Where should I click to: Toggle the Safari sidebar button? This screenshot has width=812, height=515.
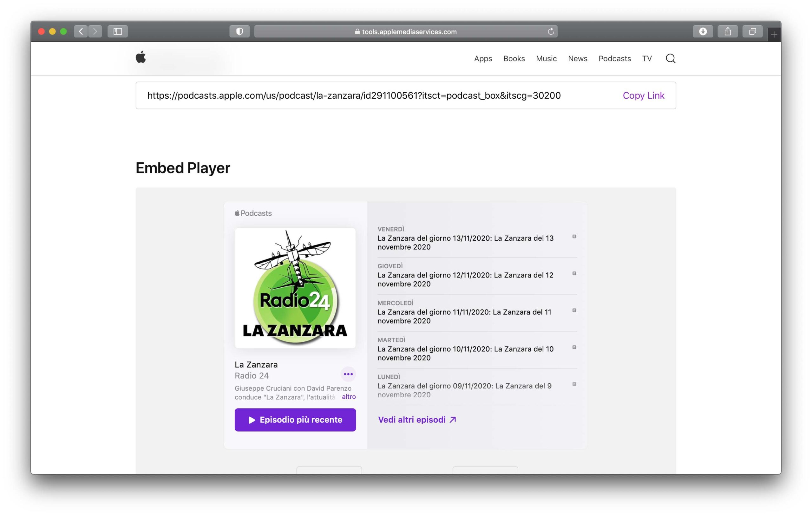(x=117, y=31)
